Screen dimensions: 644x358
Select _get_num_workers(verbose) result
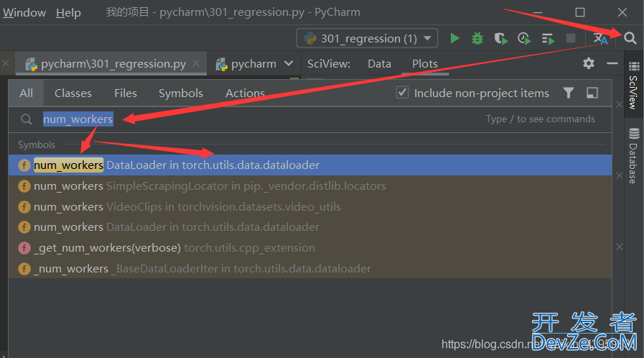pos(310,248)
